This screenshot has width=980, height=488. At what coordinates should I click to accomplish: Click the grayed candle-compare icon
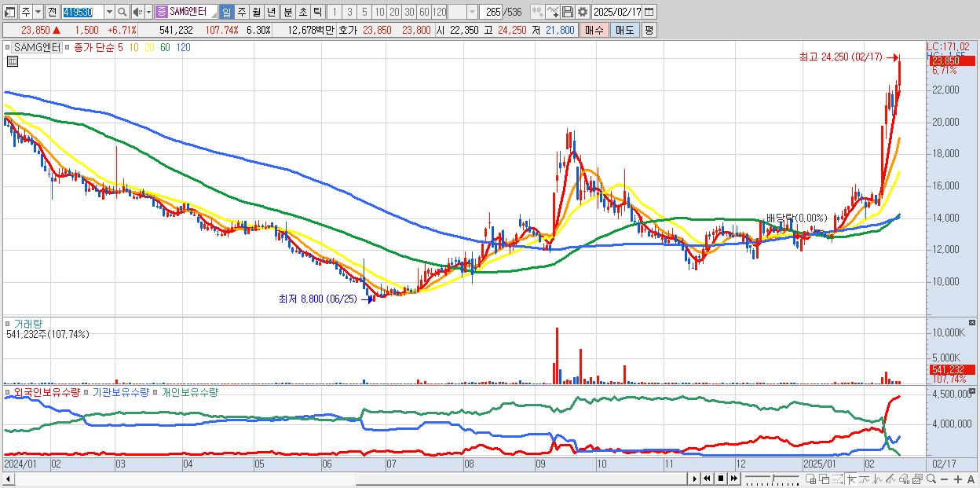(538, 12)
